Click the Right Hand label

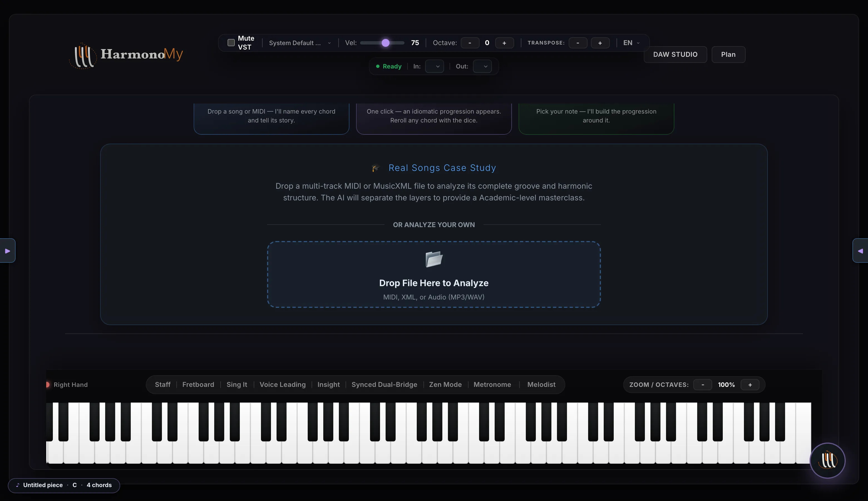(x=70, y=385)
